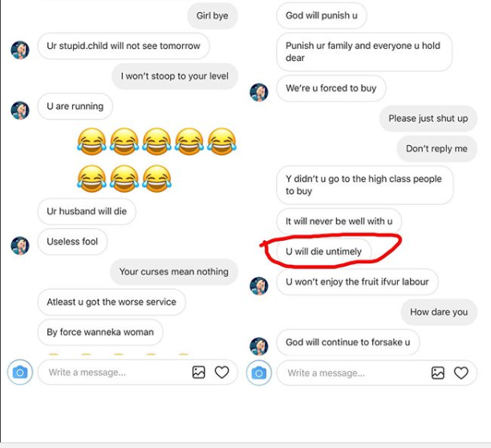Screen dimensions: 491x448
Task: Click the "Please just shut up" message
Action: coord(428,118)
